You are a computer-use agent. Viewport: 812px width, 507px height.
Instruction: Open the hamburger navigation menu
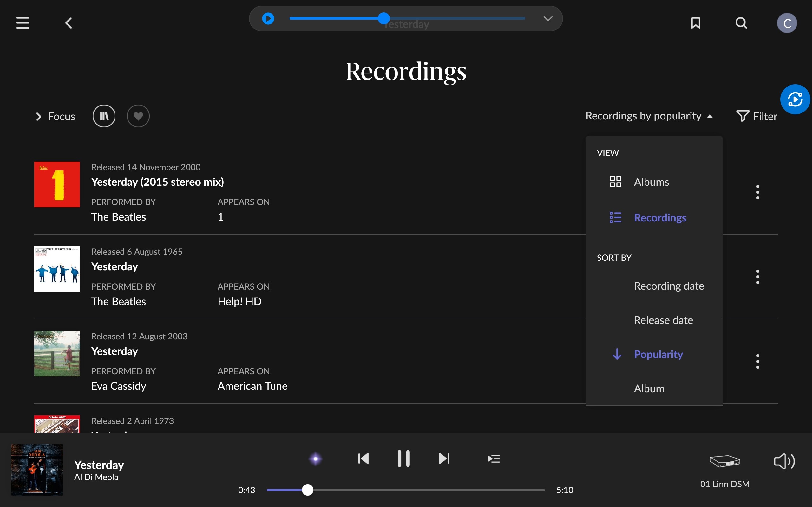pyautogui.click(x=23, y=23)
